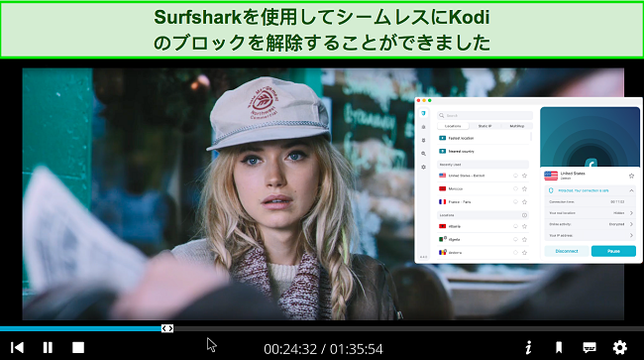The height and width of the screenshot is (360, 644).
Task: Switch to the Locations tab
Action: [453, 126]
